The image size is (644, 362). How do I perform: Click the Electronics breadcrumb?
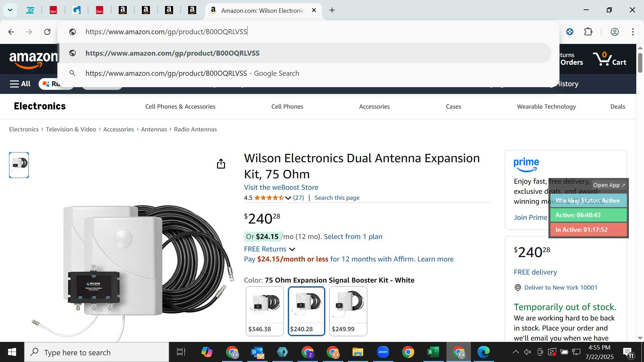click(24, 129)
